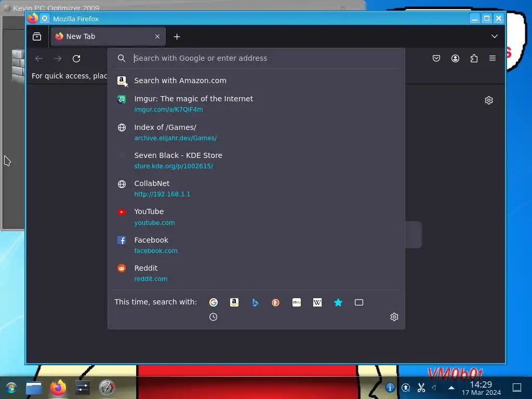Screen dimensions: 532x399
Task: Open file manager from the taskbar
Action: coord(34,388)
